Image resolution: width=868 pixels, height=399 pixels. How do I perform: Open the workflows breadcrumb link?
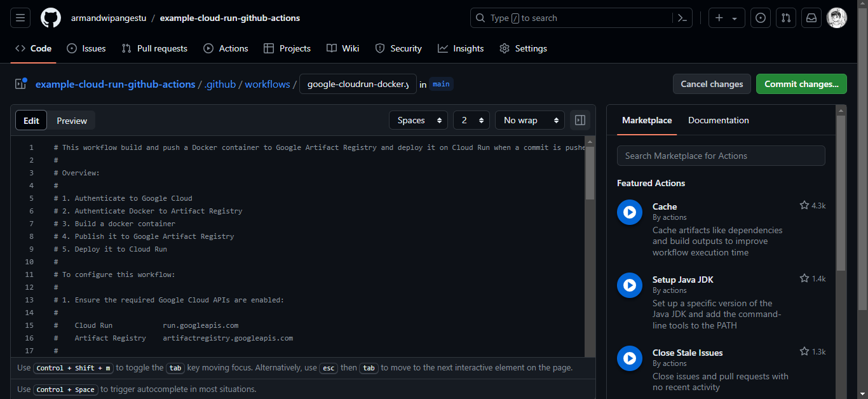click(x=267, y=83)
